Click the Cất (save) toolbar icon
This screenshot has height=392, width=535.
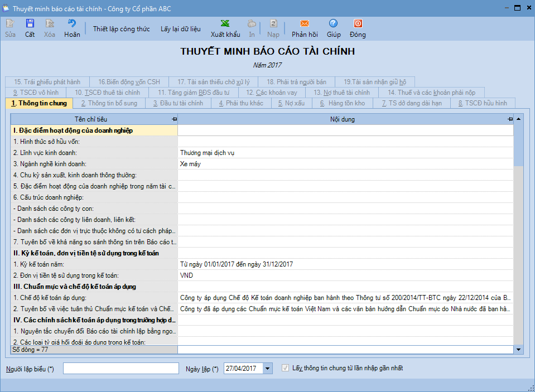(30, 23)
